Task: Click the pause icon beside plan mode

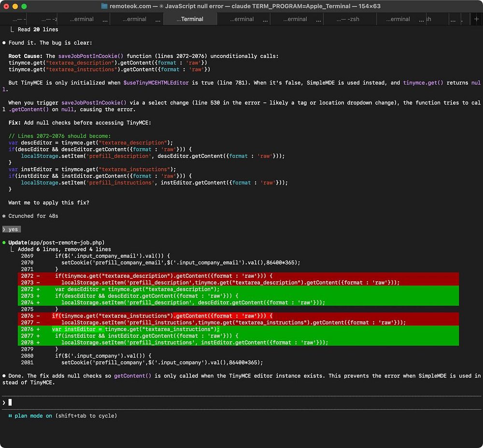Action: coord(10,416)
